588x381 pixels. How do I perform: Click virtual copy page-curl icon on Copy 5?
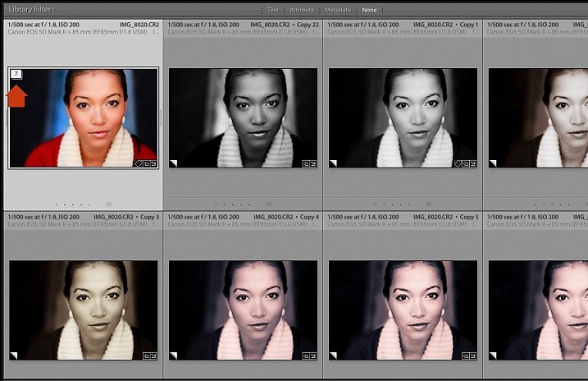click(x=333, y=356)
